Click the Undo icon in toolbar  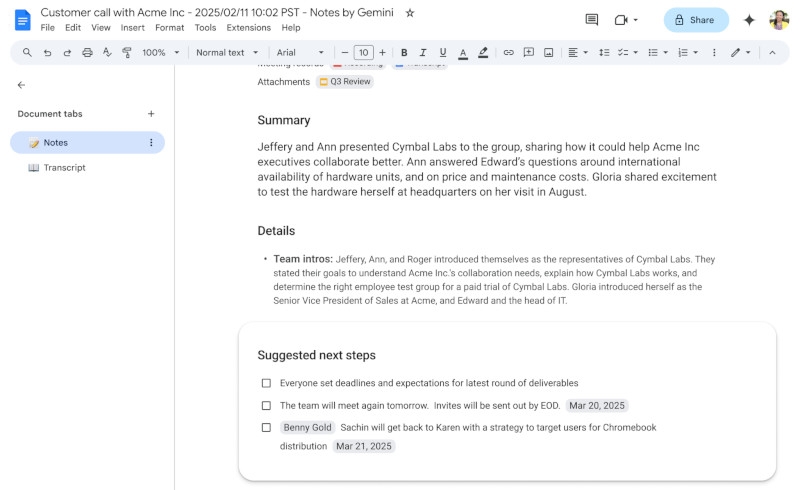tap(47, 52)
